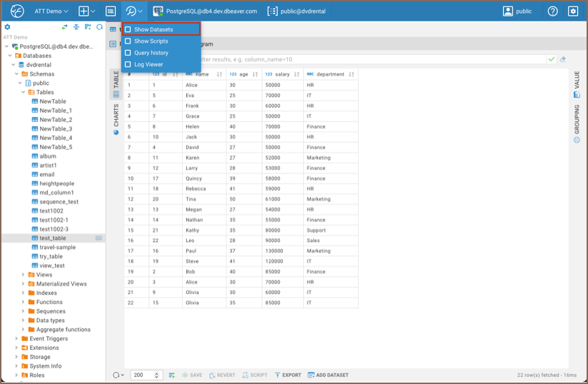The width and height of the screenshot is (588, 384).
Task: Open the SQL editor icon
Action: (x=111, y=11)
